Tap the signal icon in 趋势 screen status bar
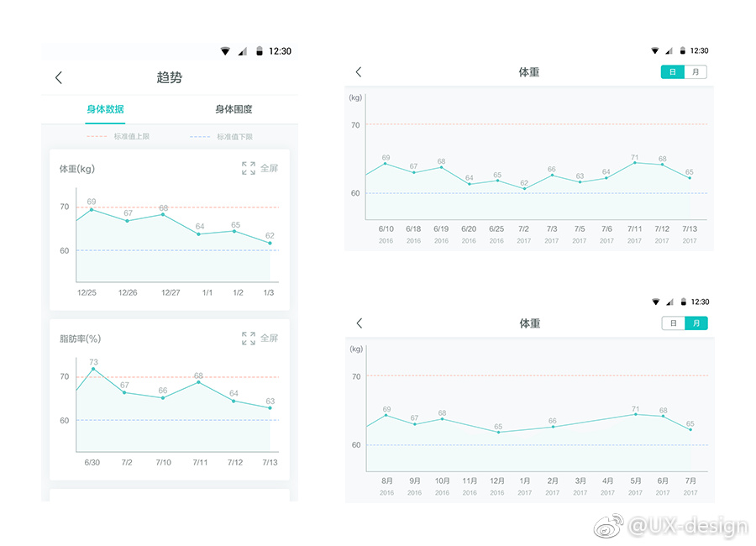This screenshot has width=756, height=546. pos(243,51)
